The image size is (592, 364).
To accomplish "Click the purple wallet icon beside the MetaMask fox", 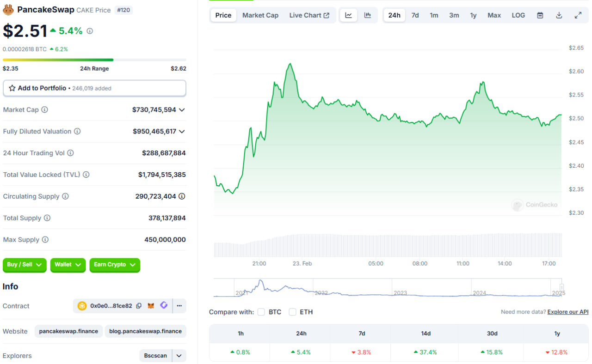I will pyautogui.click(x=164, y=305).
